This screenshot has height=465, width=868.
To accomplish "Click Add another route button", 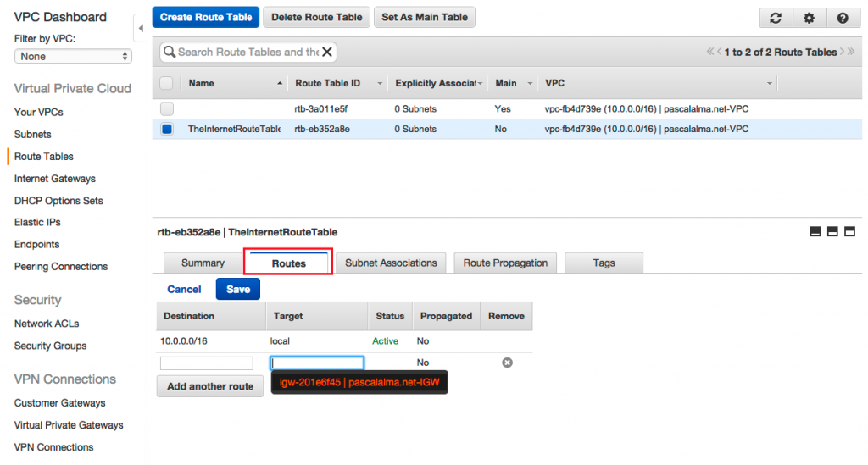I will tap(210, 386).
